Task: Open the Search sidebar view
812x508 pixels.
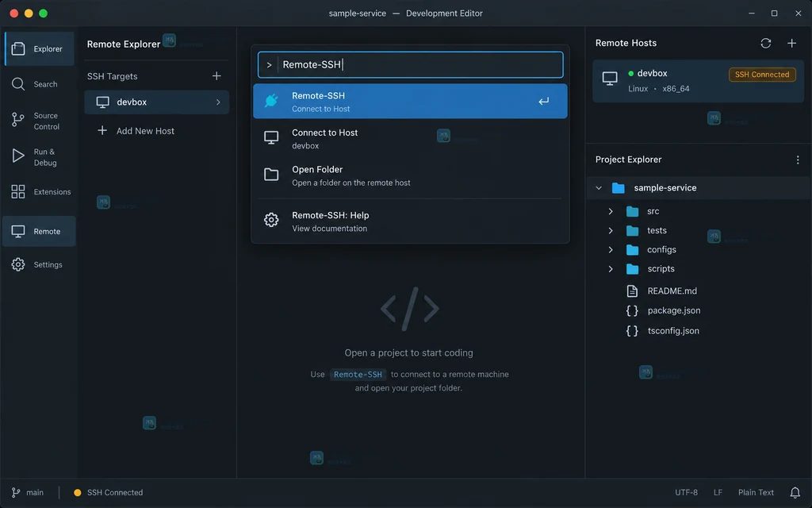Action: 40,84
